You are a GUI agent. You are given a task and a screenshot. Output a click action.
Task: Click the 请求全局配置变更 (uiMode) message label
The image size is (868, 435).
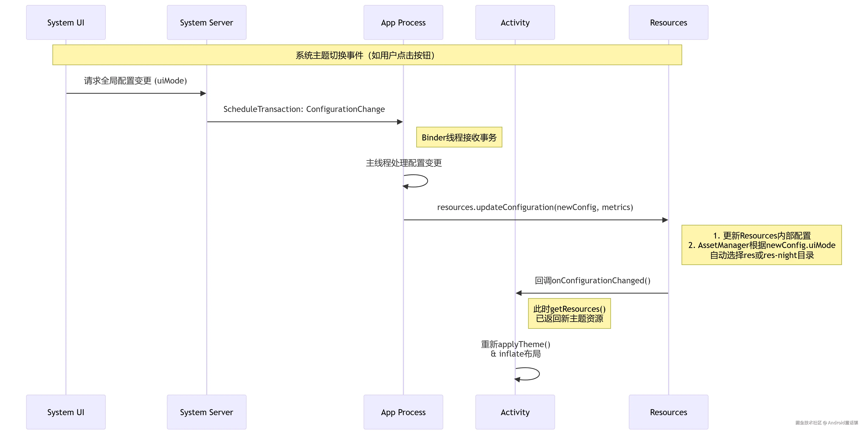tap(136, 81)
